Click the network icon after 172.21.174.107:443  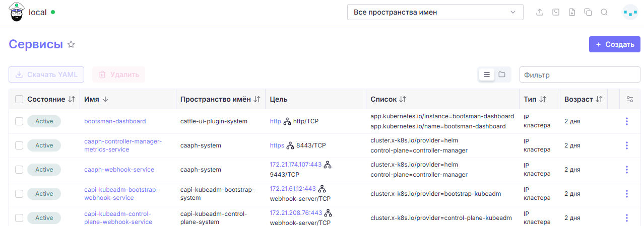pos(328,165)
